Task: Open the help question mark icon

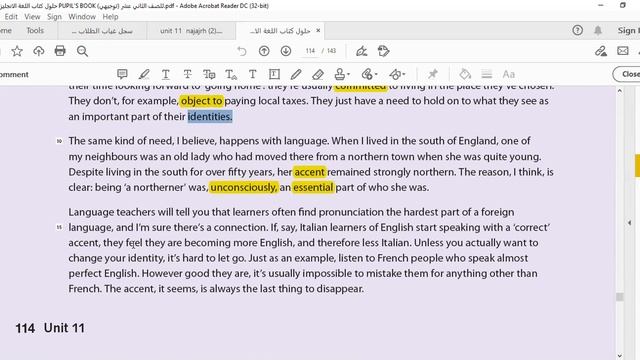Action: click(578, 30)
